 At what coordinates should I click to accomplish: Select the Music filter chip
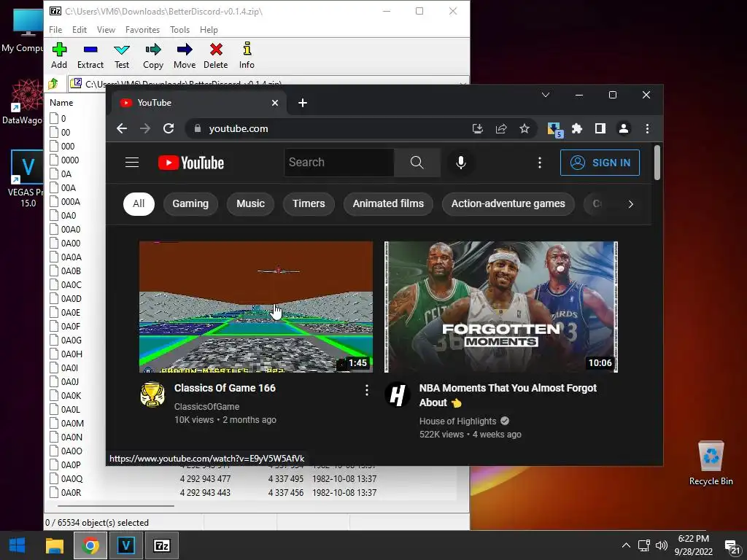pyautogui.click(x=251, y=204)
